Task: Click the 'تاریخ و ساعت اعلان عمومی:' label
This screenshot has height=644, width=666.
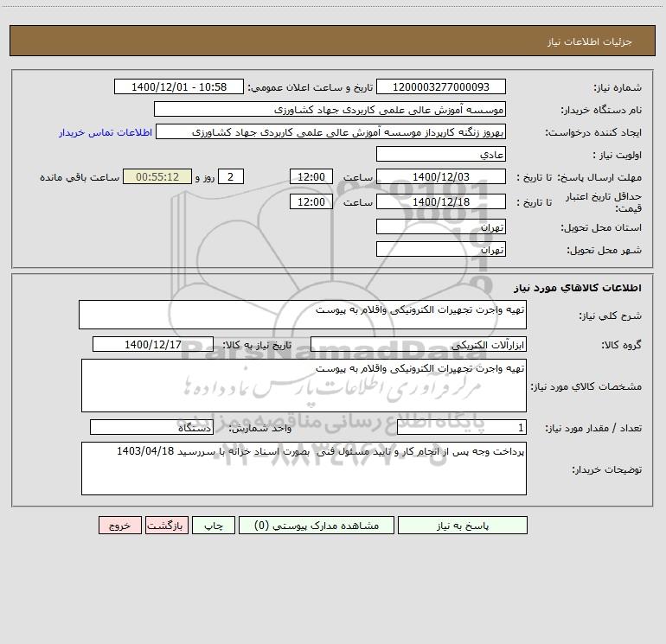Action: click(x=310, y=87)
